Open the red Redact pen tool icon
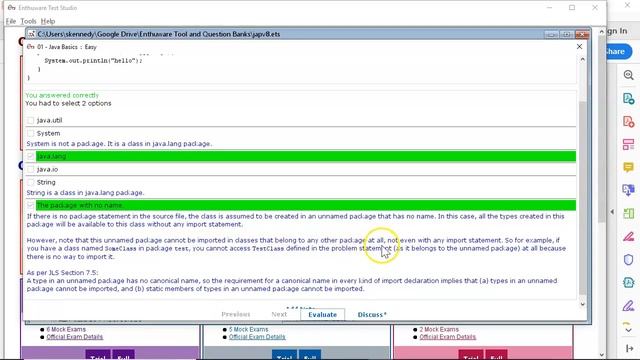 tap(629, 237)
